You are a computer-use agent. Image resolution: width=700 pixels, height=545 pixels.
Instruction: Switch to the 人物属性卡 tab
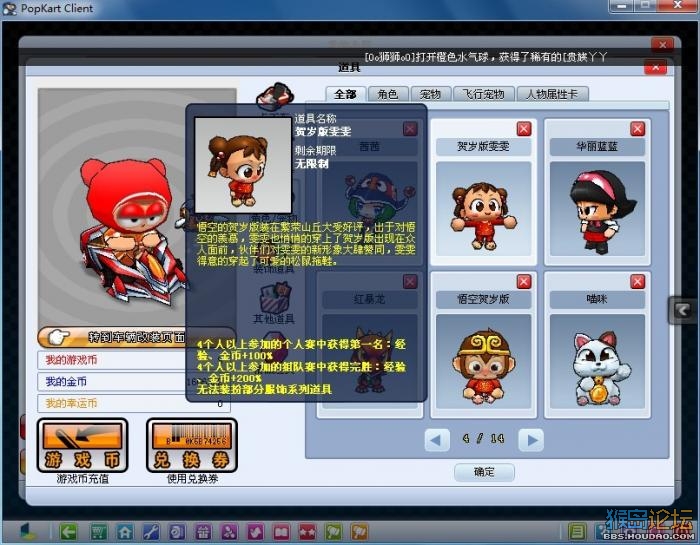click(x=553, y=94)
